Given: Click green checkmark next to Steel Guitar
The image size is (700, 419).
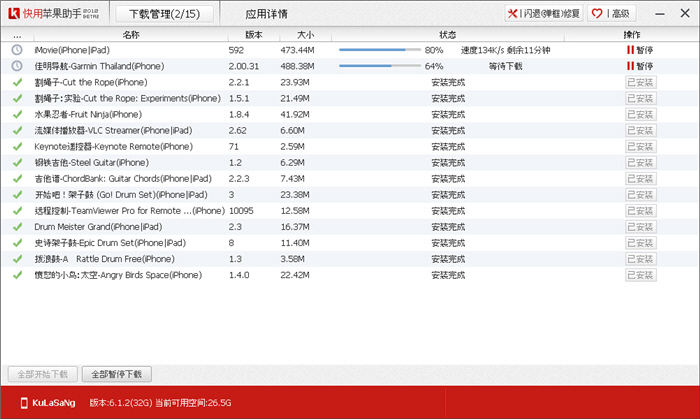Looking at the screenshot, I should (x=17, y=162).
